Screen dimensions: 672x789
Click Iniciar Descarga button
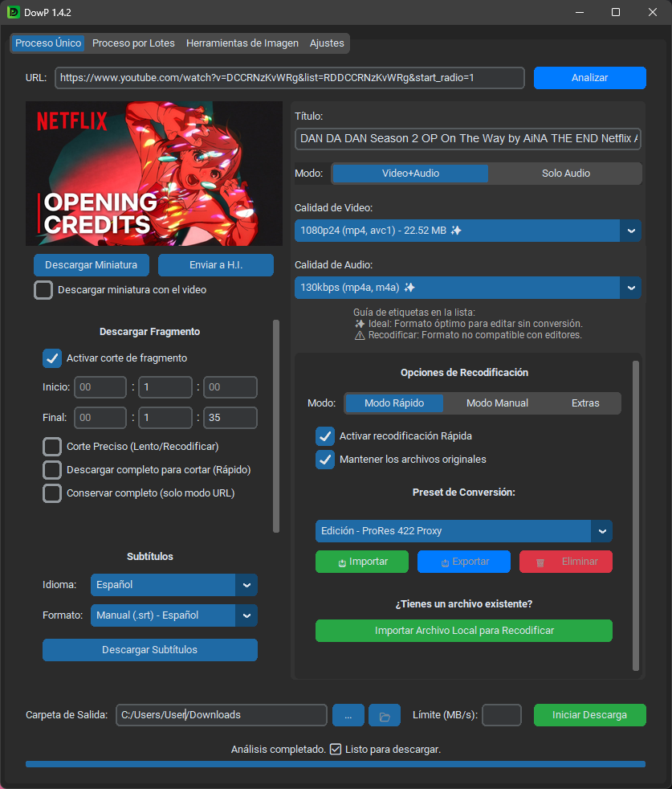589,715
